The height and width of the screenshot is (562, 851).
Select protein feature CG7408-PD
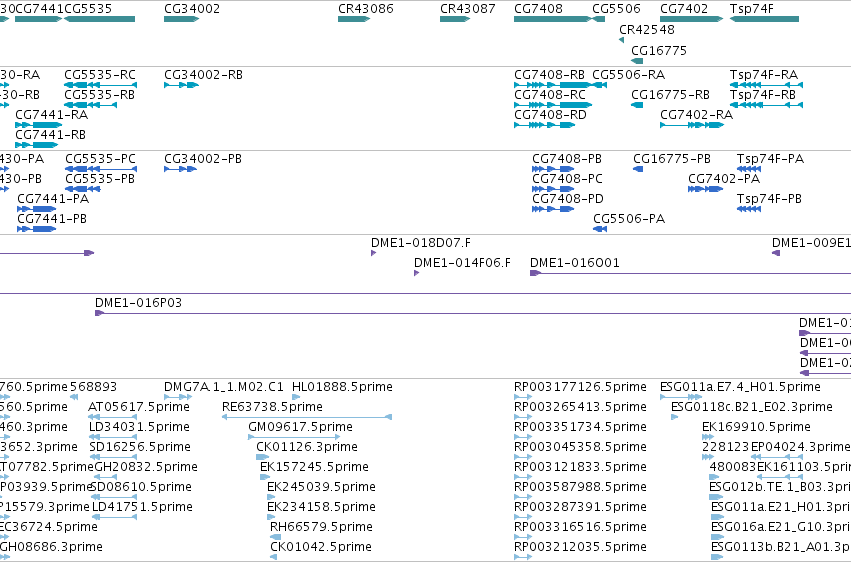553,209
